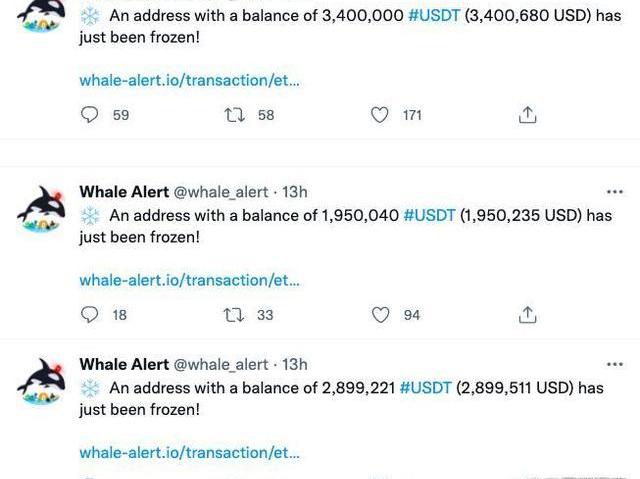Viewport: 640px width, 479px height.
Task: Open Whale Alert avatar on 1,950,040 tweet
Action: pyautogui.click(x=42, y=208)
